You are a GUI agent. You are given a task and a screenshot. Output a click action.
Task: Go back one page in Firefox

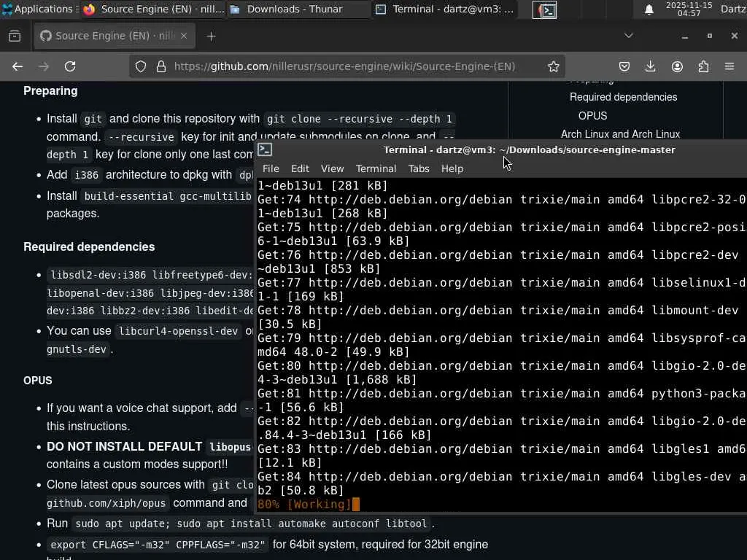pyautogui.click(x=18, y=66)
